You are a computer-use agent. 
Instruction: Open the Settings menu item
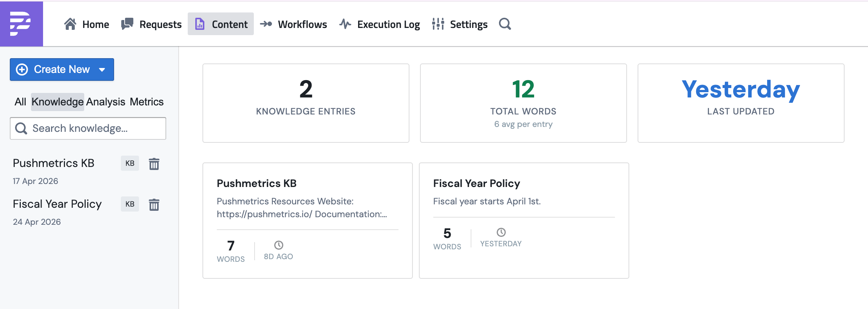point(460,24)
